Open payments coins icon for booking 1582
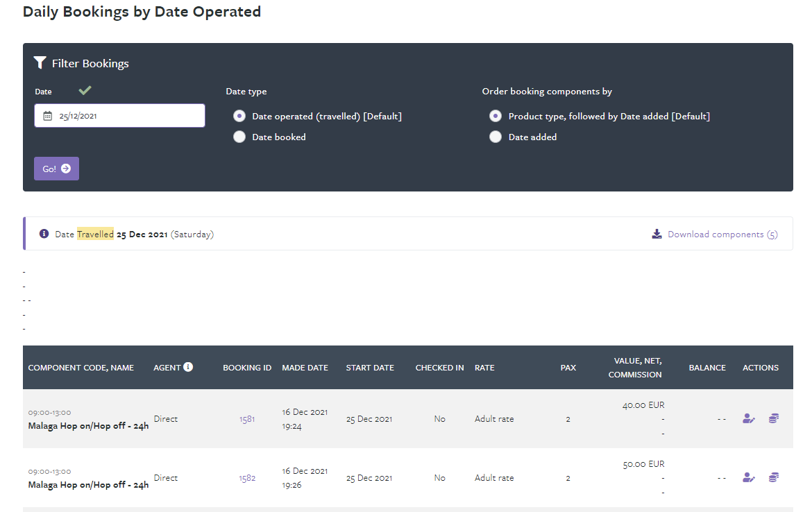The width and height of the screenshot is (812, 512). tap(774, 477)
